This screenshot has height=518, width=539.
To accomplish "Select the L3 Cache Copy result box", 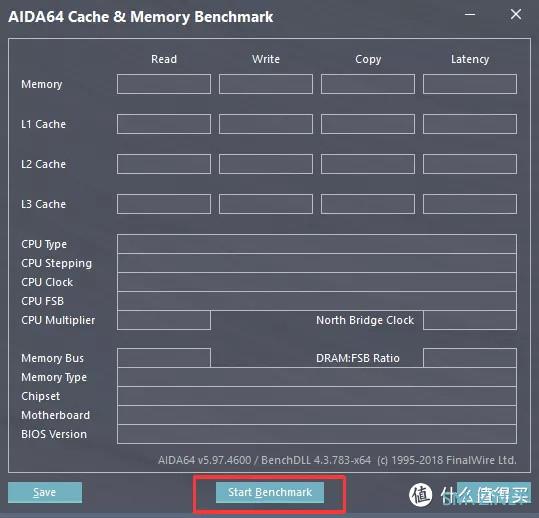I will 368,204.
